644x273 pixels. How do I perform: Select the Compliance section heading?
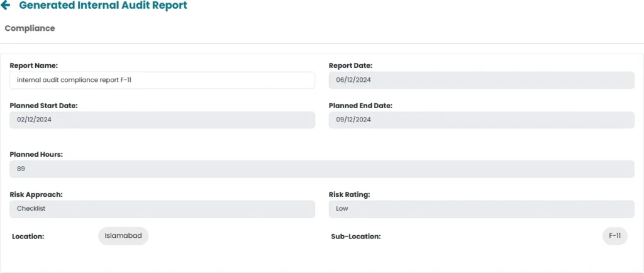click(x=30, y=28)
